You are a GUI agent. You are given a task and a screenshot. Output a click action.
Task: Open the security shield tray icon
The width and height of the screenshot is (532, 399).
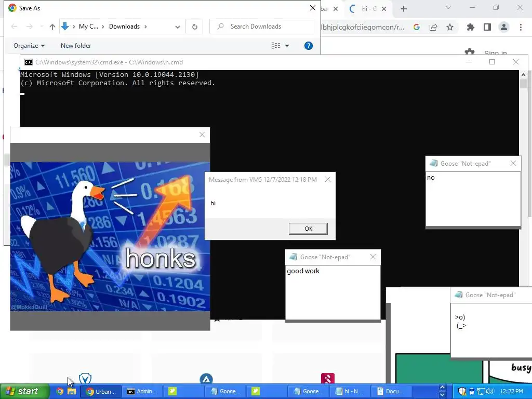pos(462,391)
